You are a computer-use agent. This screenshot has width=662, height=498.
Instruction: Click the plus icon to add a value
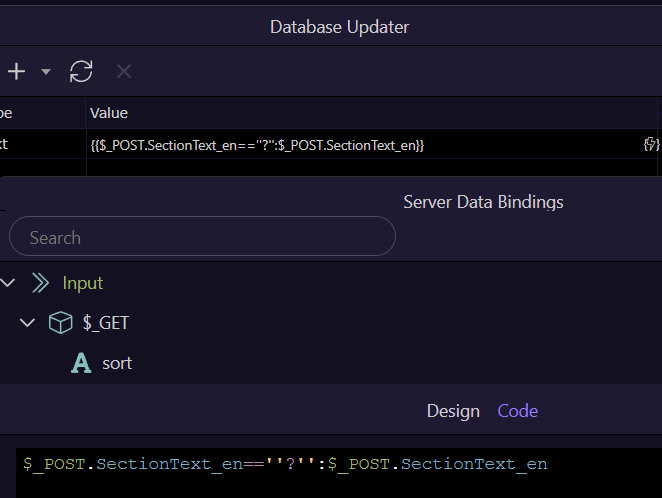(17, 71)
